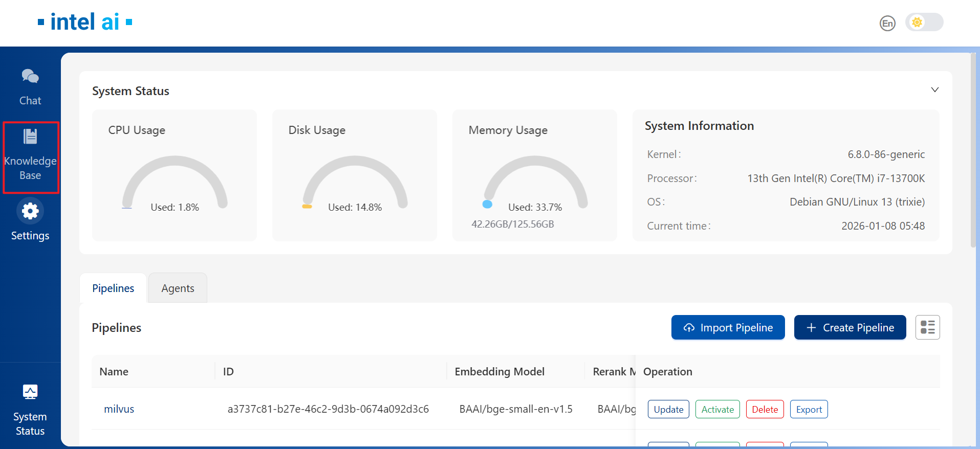Collapse the System Status panel chevron
This screenshot has width=980, height=449.
pyautogui.click(x=934, y=90)
